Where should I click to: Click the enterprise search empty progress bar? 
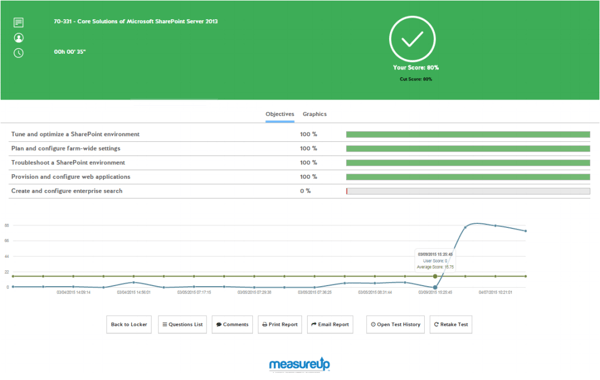tap(468, 191)
